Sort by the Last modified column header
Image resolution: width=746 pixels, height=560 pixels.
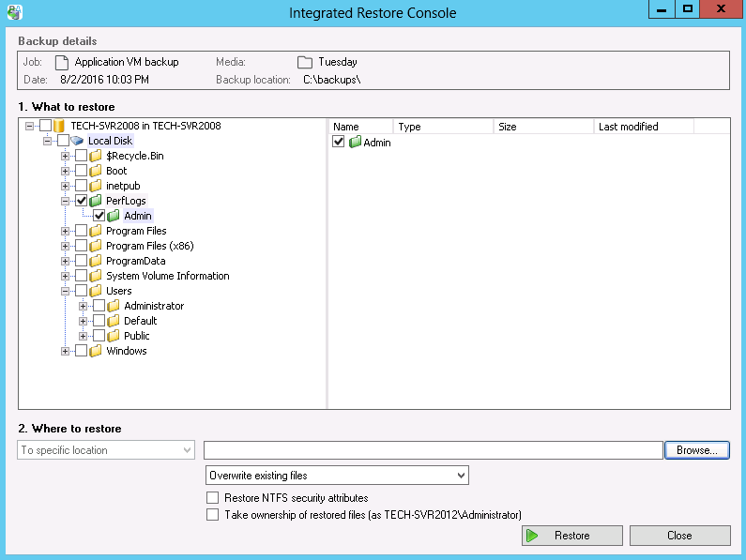coord(643,127)
